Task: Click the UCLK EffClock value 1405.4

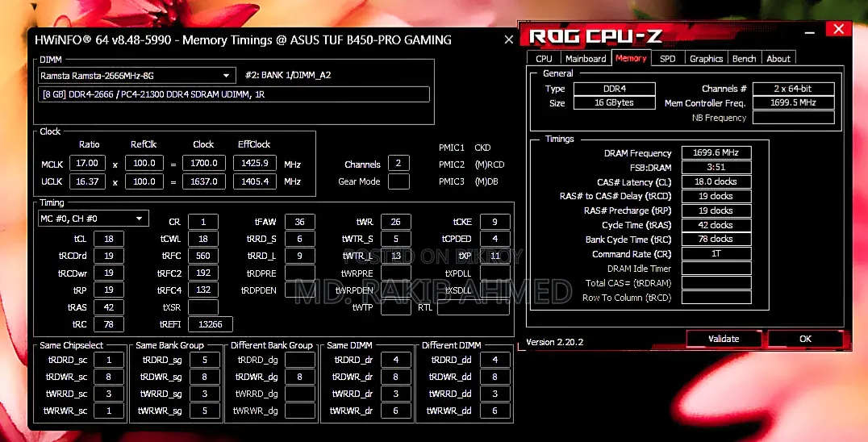Action: [x=255, y=181]
